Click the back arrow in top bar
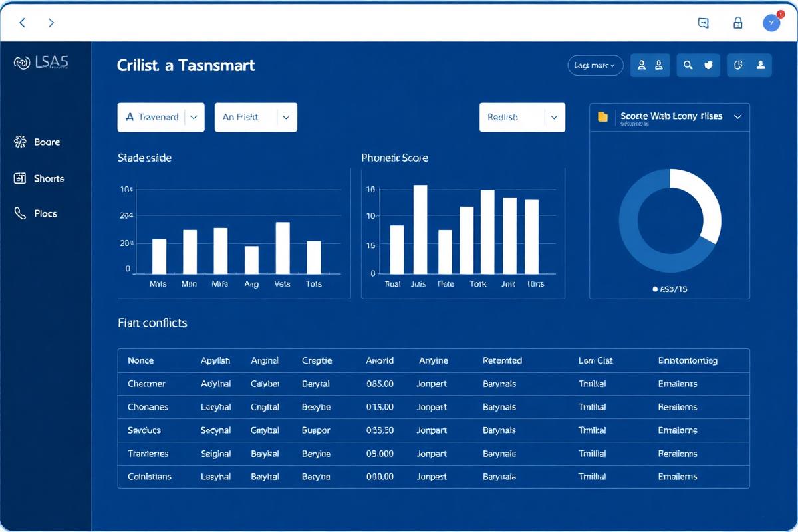Screen dimensions: 798x532 (22, 23)
